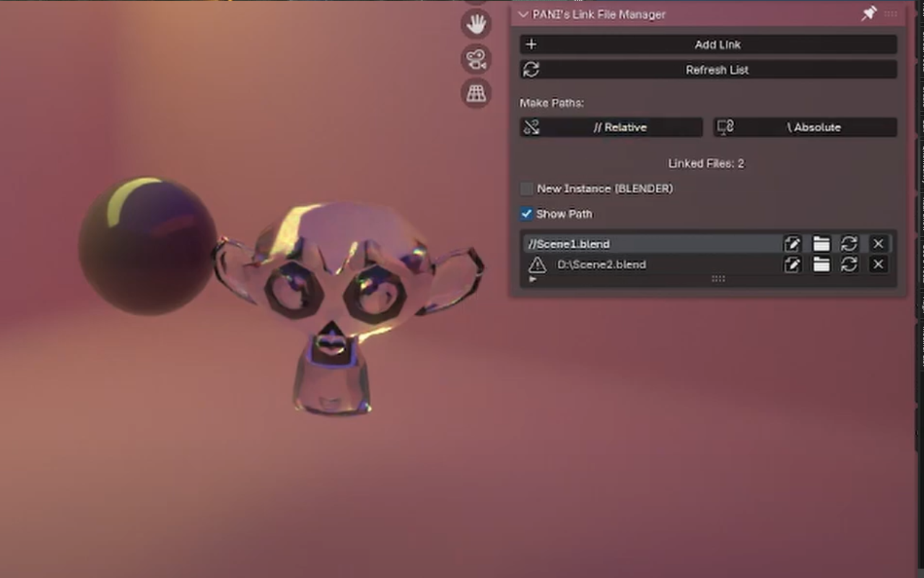This screenshot has width=924, height=578.
Task: Reload the Scene1.blend link
Action: pos(849,244)
